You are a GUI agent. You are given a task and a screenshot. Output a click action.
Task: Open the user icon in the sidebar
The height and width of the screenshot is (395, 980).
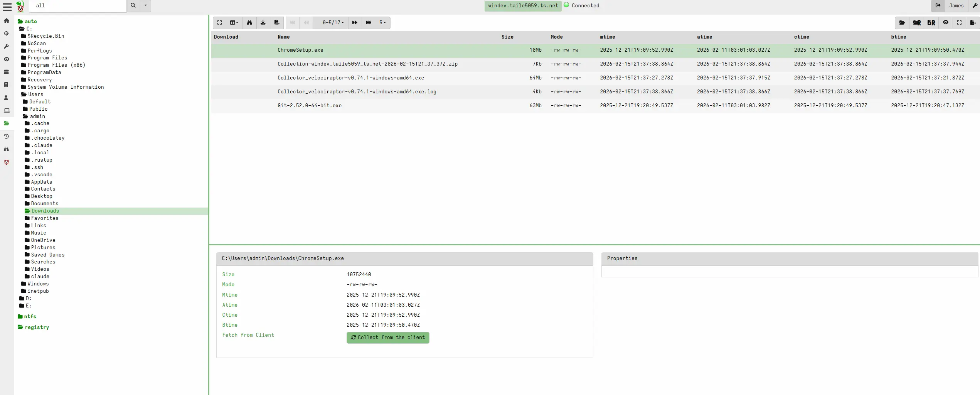7,98
